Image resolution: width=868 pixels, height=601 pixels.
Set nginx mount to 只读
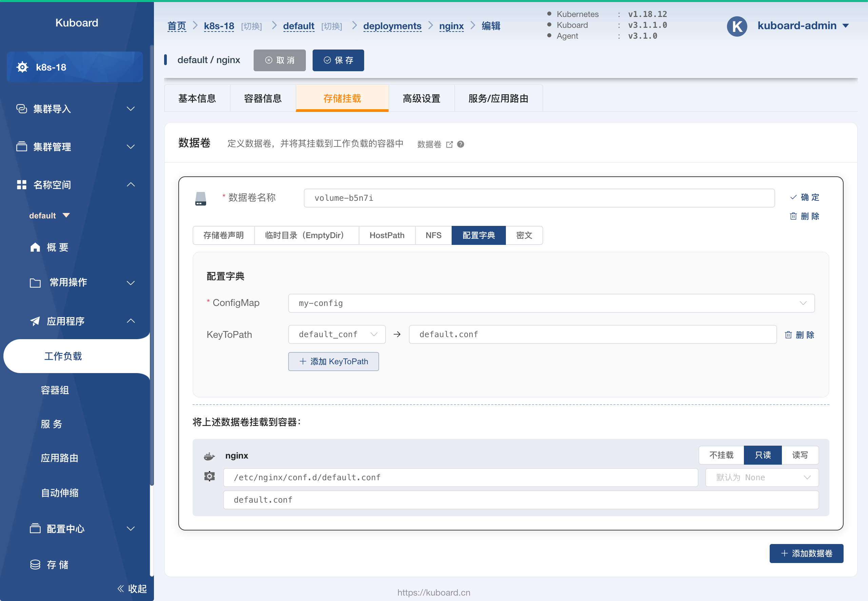click(x=763, y=455)
